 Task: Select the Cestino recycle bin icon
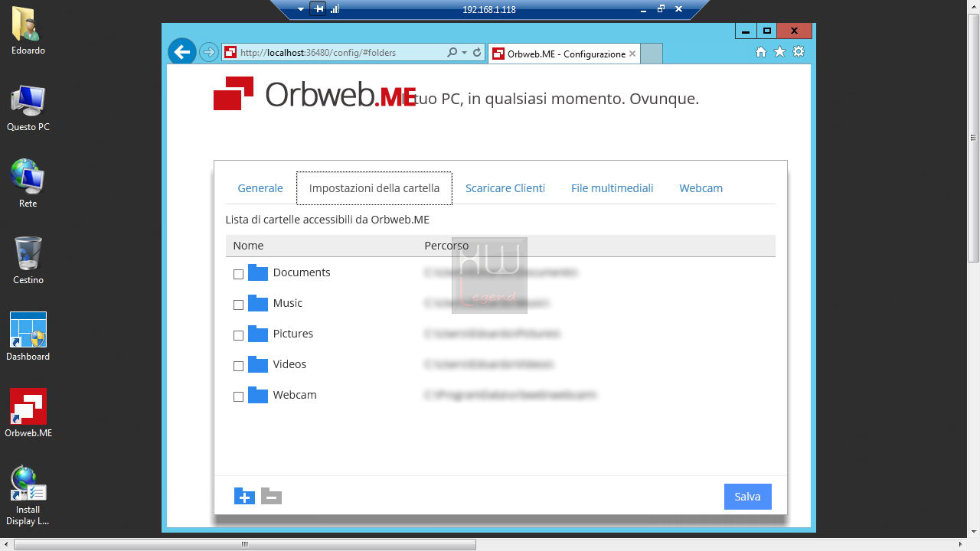tap(28, 261)
